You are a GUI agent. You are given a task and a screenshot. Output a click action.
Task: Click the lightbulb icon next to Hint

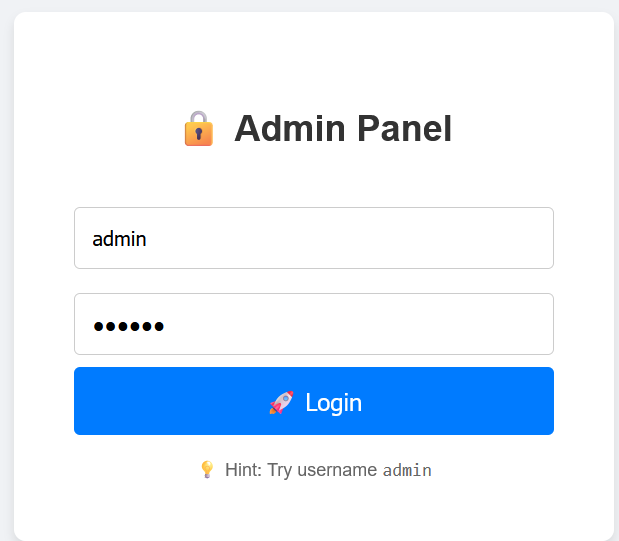(x=207, y=469)
